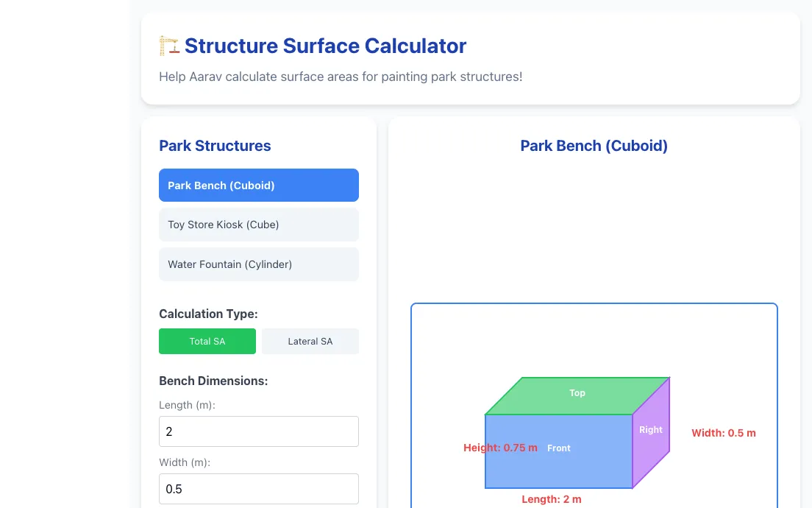Screen dimensions: 812x508
Task: Choose Toy Store Kiosk (Cube) structure
Action: (259, 225)
